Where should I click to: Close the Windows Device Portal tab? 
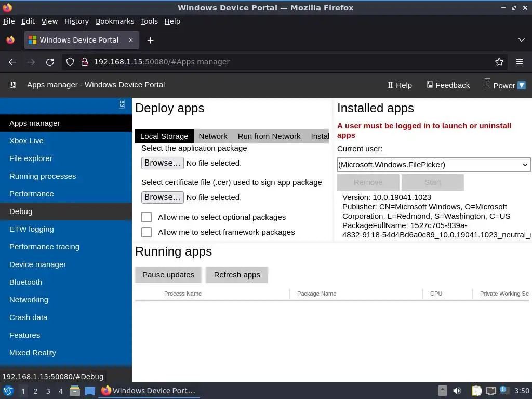pos(131,40)
